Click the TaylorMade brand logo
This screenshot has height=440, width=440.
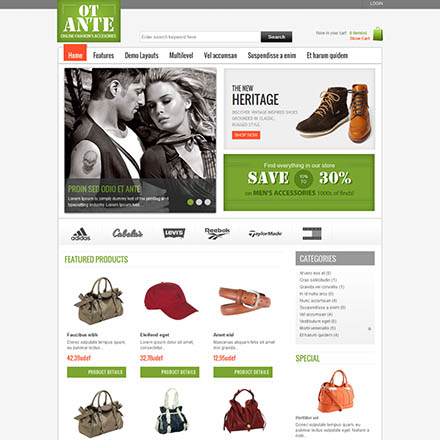(x=265, y=234)
